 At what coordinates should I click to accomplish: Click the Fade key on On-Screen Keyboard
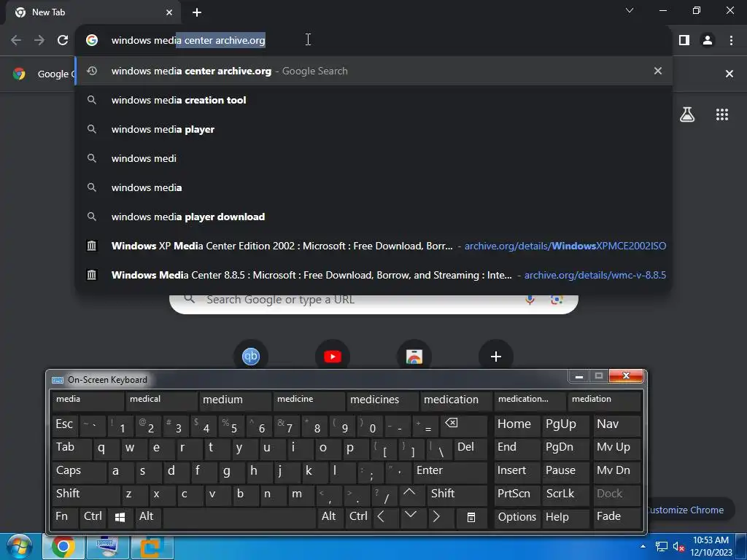pyautogui.click(x=617, y=517)
